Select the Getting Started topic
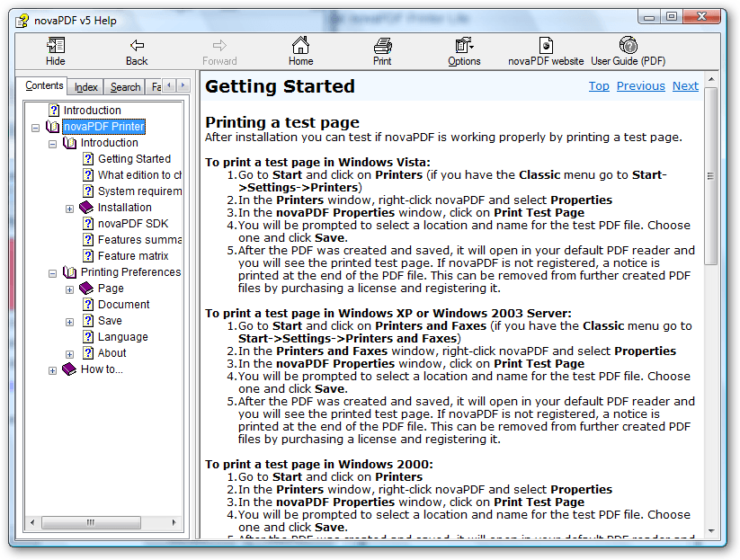The height and width of the screenshot is (560, 740). (x=134, y=159)
